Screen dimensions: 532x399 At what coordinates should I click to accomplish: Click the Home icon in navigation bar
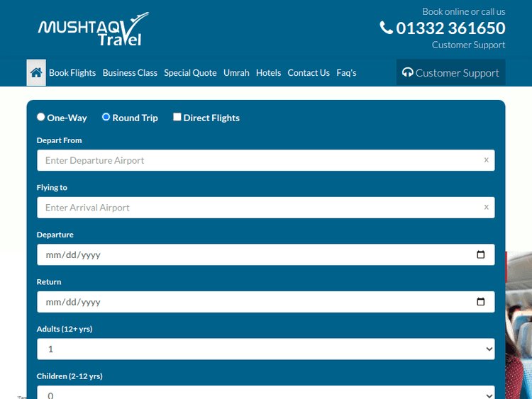point(36,72)
